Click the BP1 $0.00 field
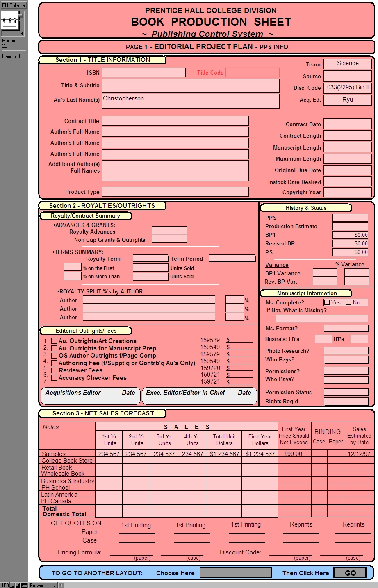Image resolution: width=378 pixels, height=588 pixels. pos(350,235)
